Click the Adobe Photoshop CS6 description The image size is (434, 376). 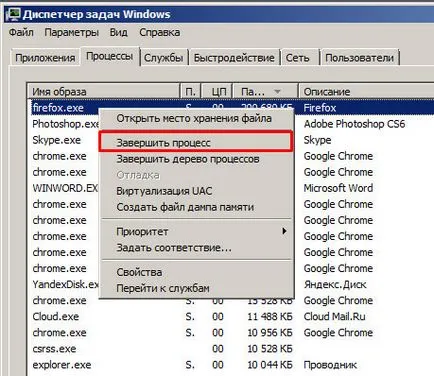pyautogui.click(x=354, y=124)
